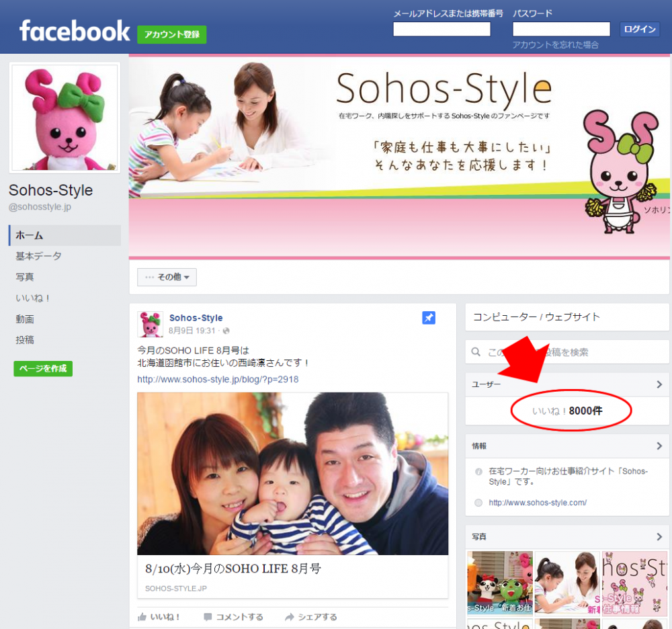
Task: Expand the ユーザー section chevron
Action: click(660, 384)
